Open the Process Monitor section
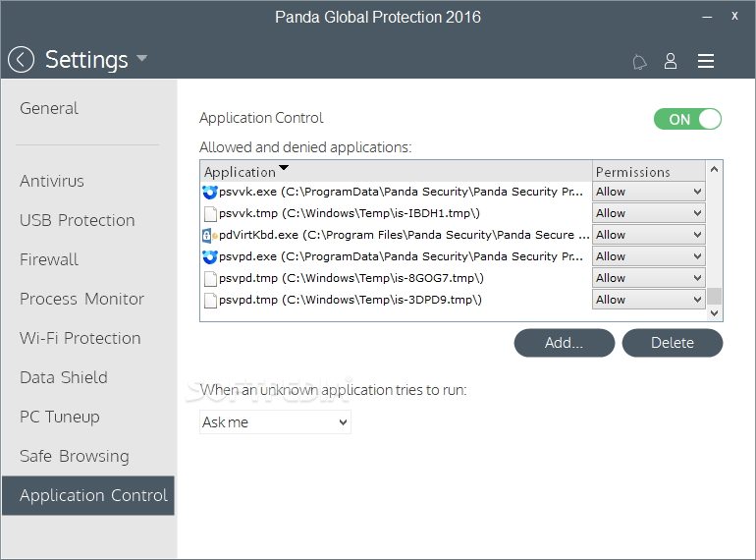Viewport: 756px width, 560px height. tap(81, 299)
